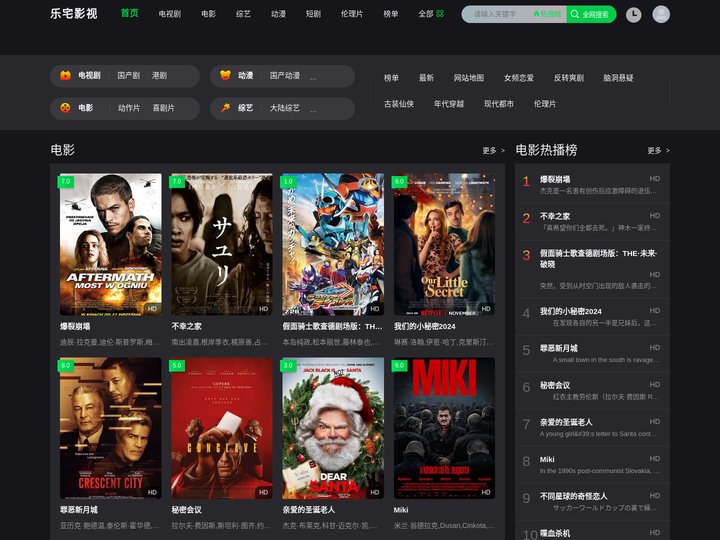Image resolution: width=720 pixels, height=540 pixels.
Task: Click the 伦理片 tag link in tag panel
Action: (x=545, y=104)
